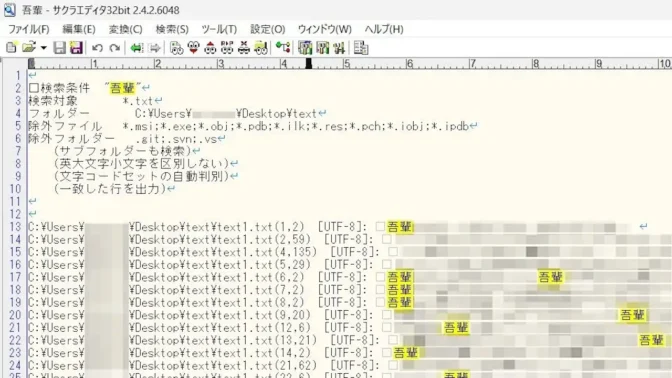Find next with the down-arrow eyes icon
The width and height of the screenshot is (672, 378).
[193, 48]
